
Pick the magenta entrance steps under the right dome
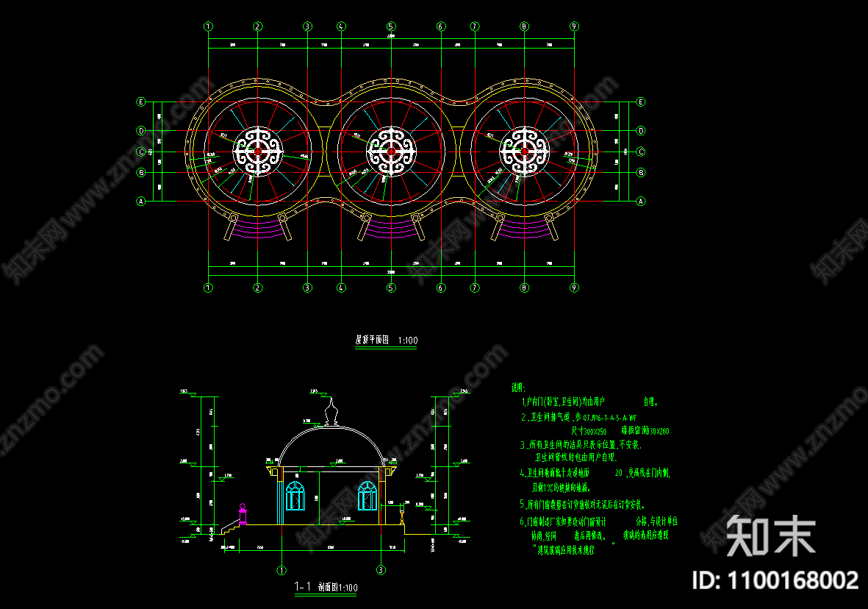tap(524, 228)
